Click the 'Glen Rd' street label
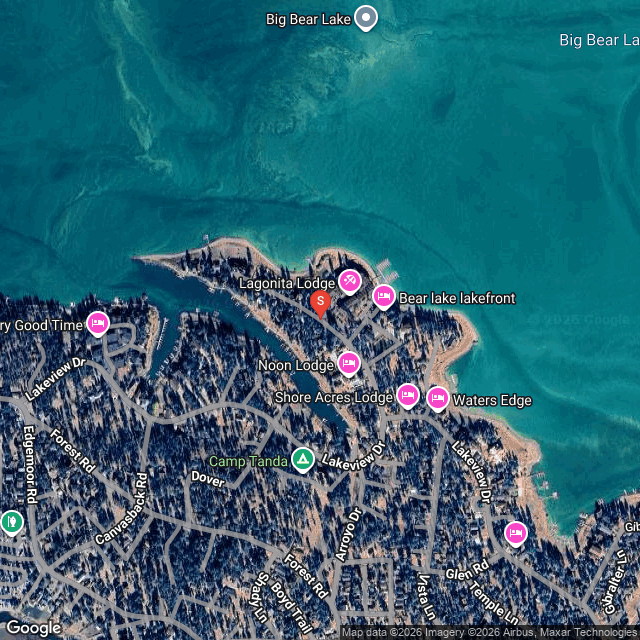Image resolution: width=640 pixels, height=640 pixels. (x=467, y=569)
